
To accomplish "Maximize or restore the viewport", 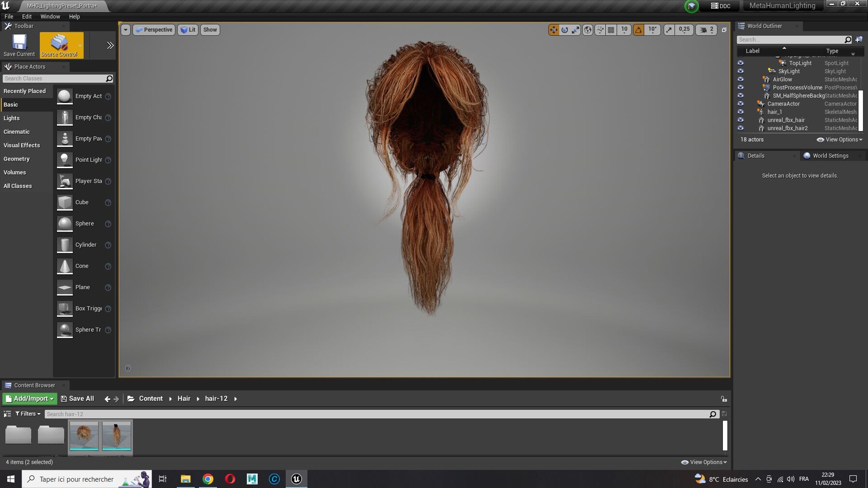I will pyautogui.click(x=724, y=30).
